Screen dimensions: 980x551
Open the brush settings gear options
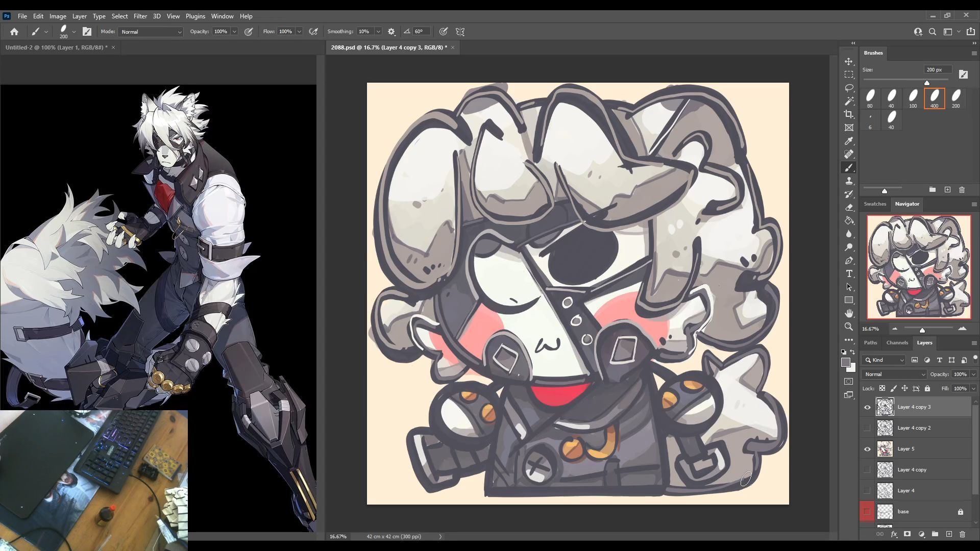pyautogui.click(x=391, y=32)
